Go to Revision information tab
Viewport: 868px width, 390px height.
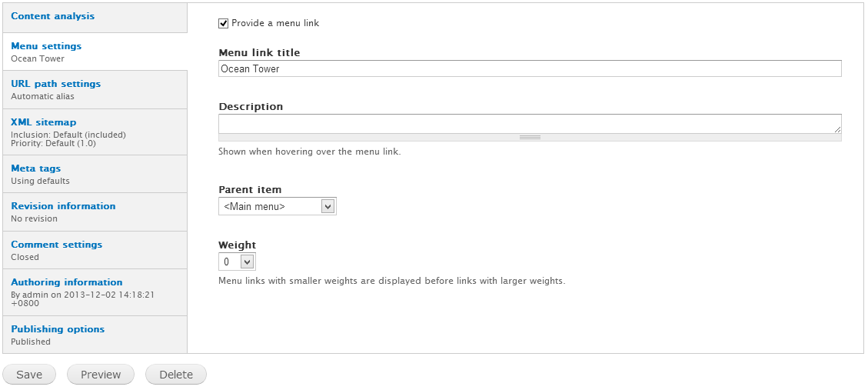(x=63, y=206)
